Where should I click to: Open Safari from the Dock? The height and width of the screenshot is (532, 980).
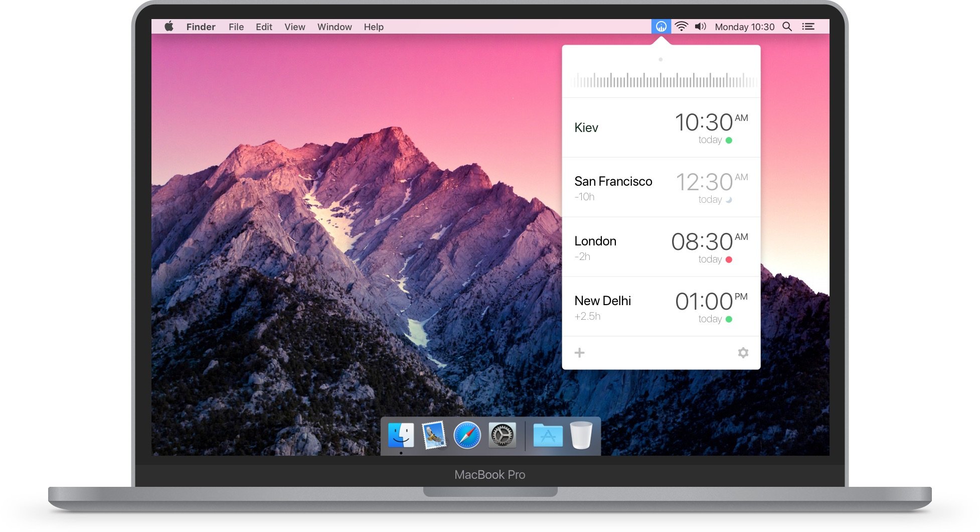click(466, 435)
